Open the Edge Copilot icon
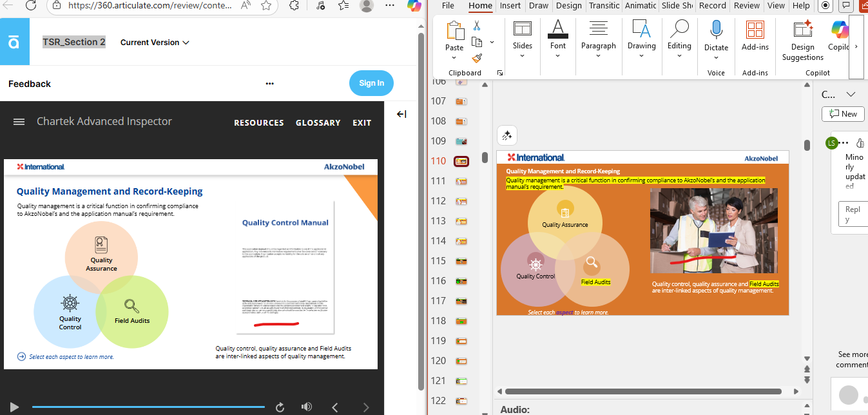 pos(414,5)
